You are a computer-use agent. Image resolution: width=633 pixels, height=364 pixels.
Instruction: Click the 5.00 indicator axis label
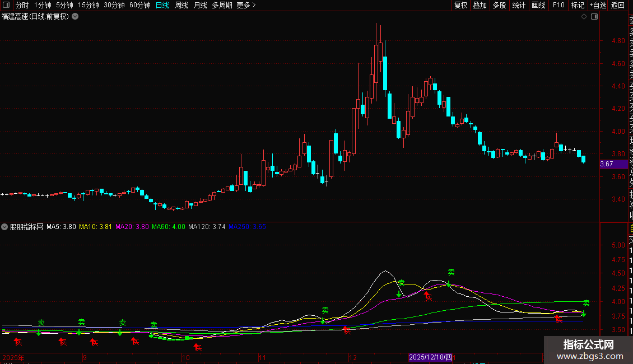tap(618, 245)
